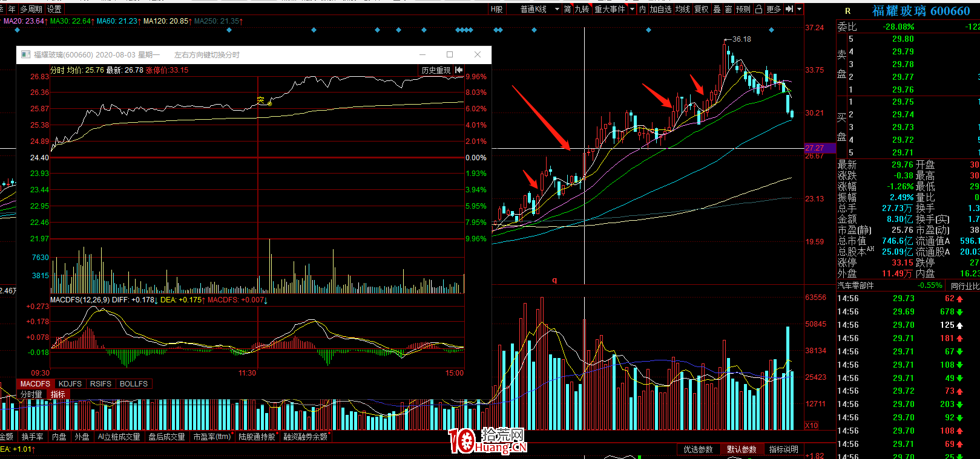Toggle the 预测 forecast display
This screenshot has width=980, height=459.
(x=743, y=9)
